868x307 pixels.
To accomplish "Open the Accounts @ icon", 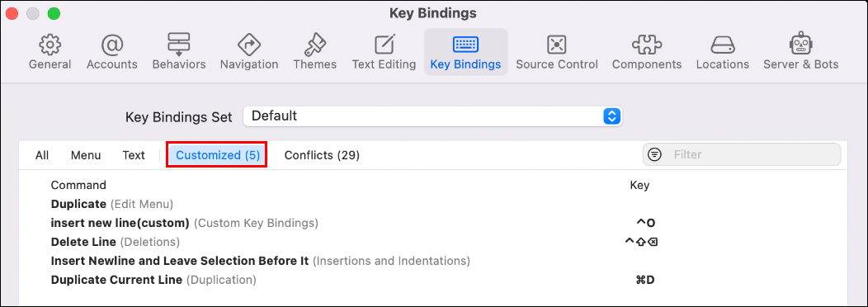I will click(x=112, y=45).
